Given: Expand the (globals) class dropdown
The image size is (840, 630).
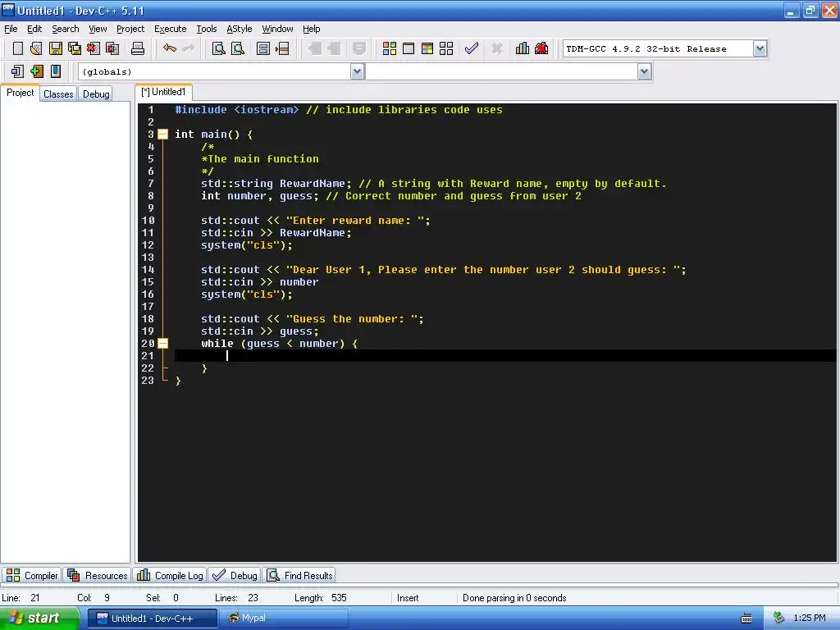Looking at the screenshot, I should pos(358,72).
